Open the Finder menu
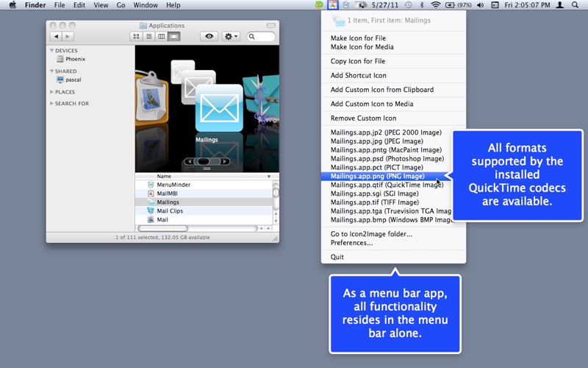This screenshot has height=368, width=588. pyautogui.click(x=35, y=5)
